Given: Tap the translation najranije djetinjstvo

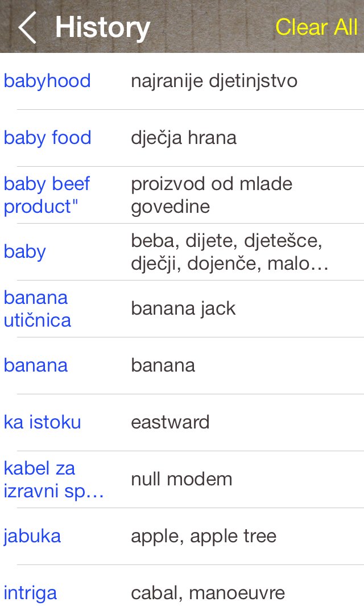Looking at the screenshot, I should [214, 81].
